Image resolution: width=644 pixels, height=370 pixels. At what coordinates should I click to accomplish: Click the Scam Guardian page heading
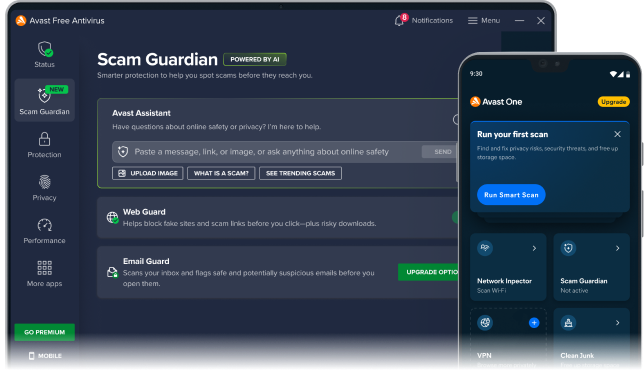point(157,59)
